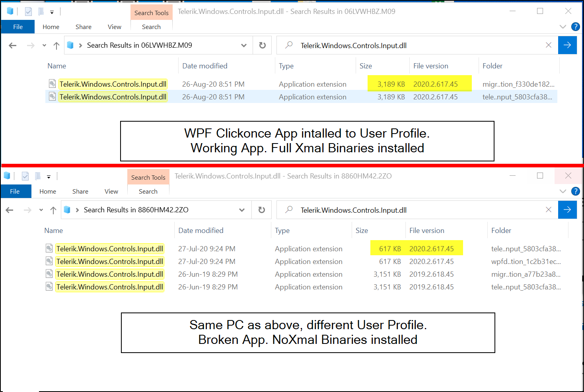Open Home tab in 8860HM42.2ZO window
Screen dimensions: 584x392
pos(48,191)
